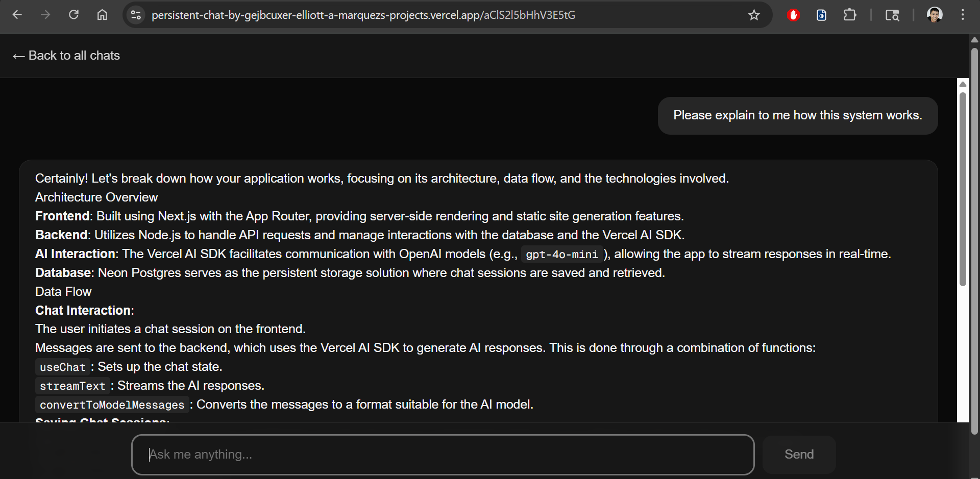Open the Extensions puzzle menu
Viewport: 980px width, 479px height.
click(850, 15)
